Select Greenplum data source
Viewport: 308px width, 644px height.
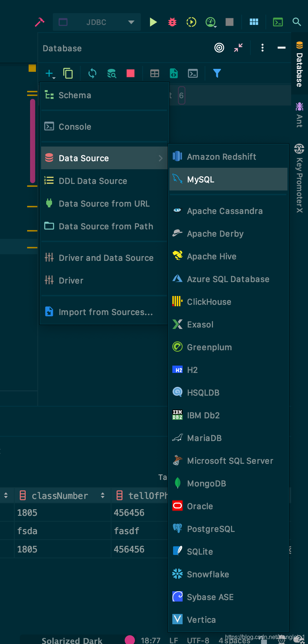click(x=228, y=347)
